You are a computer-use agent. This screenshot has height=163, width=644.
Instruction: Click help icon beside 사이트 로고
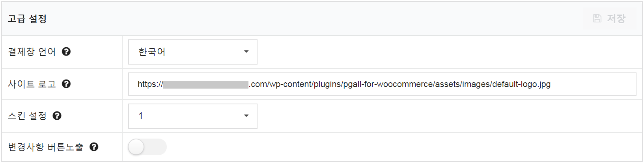click(66, 84)
